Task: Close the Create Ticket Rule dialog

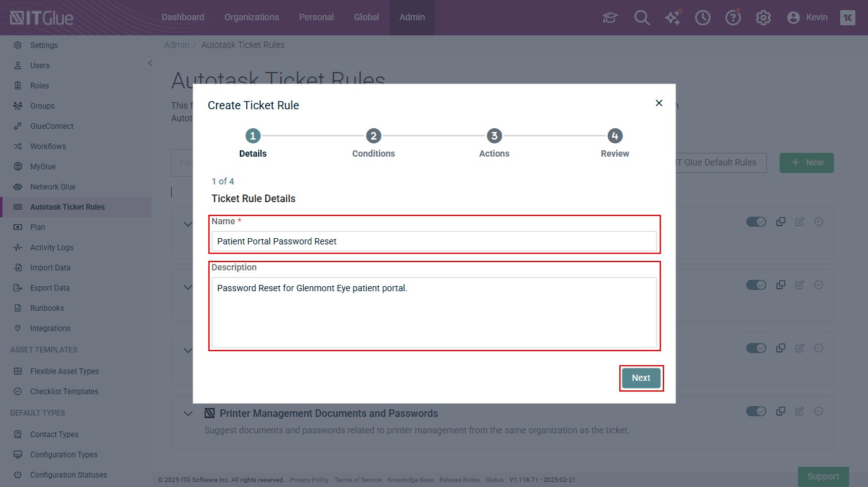Action: [x=659, y=103]
